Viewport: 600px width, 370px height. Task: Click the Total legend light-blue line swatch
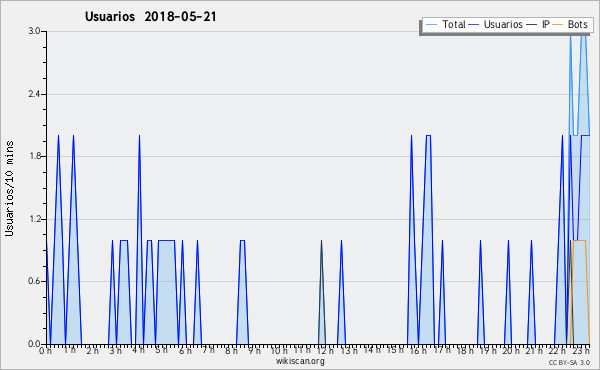431,25
